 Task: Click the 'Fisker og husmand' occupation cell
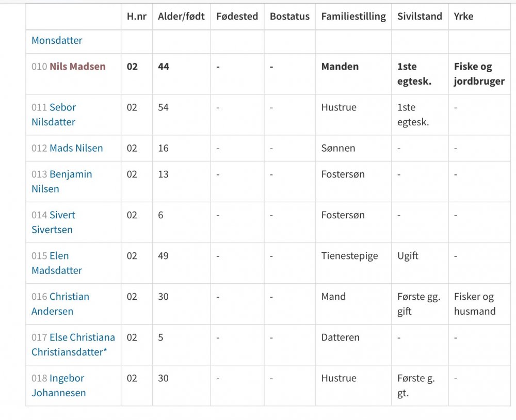click(x=474, y=304)
